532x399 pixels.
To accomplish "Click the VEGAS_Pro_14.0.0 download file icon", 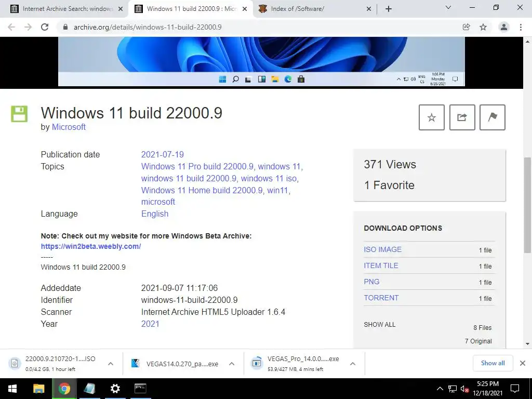I will (257, 363).
